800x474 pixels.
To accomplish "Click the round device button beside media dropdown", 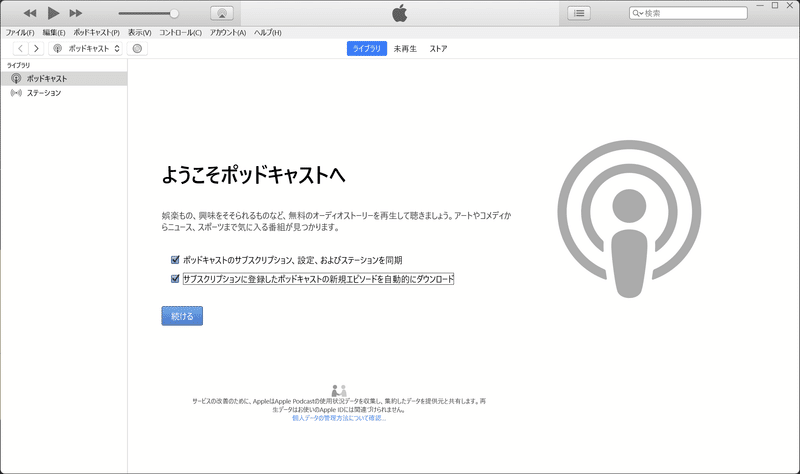I will (137, 48).
